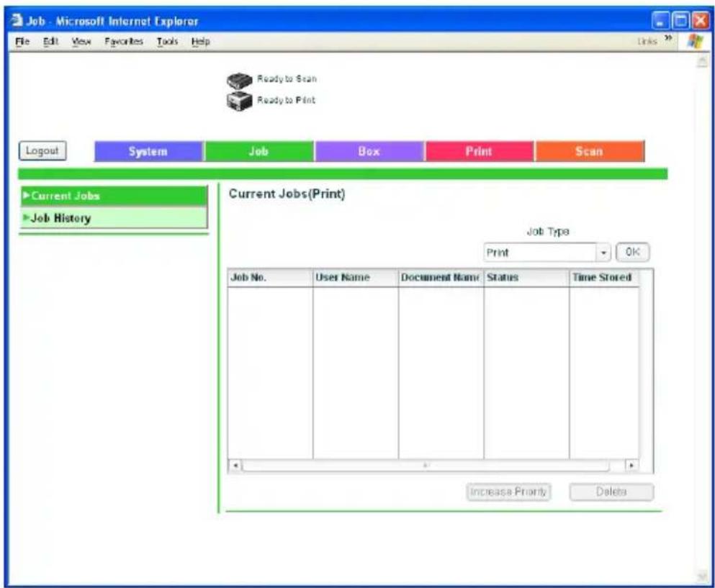Click the Ready to Print status text
Screen dimensions: 715x588
(286, 100)
